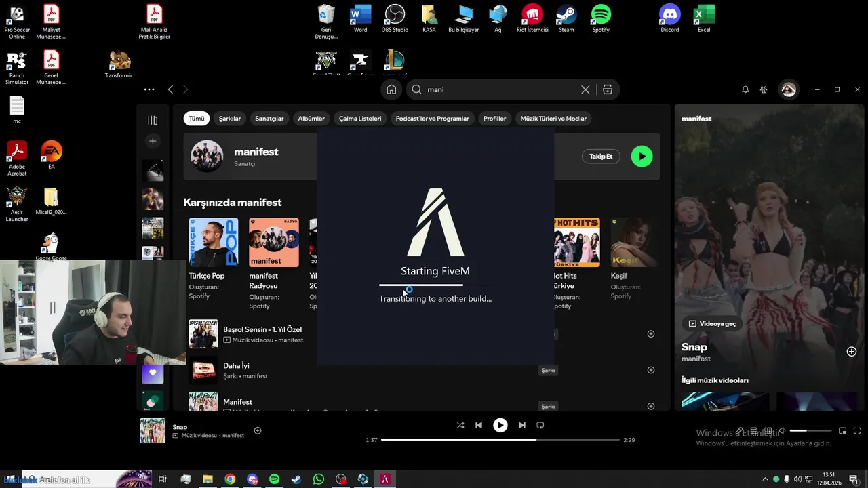This screenshot has height=488, width=868.
Task: Open manifest artist profile picture
Action: point(207,157)
